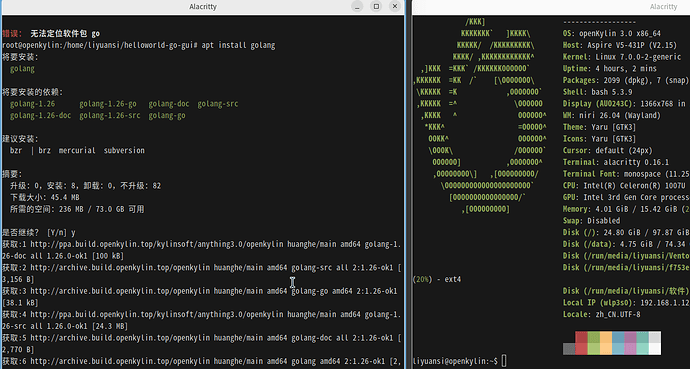Viewport: 690px width, 369px height.
Task: Click the 'OS: openKylin 3.0 x86_64' line
Action: click(x=612, y=33)
